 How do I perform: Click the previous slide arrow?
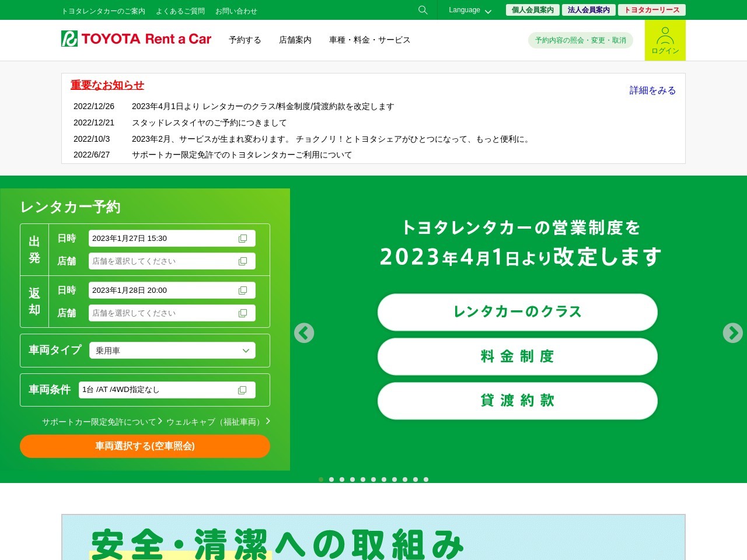304,333
